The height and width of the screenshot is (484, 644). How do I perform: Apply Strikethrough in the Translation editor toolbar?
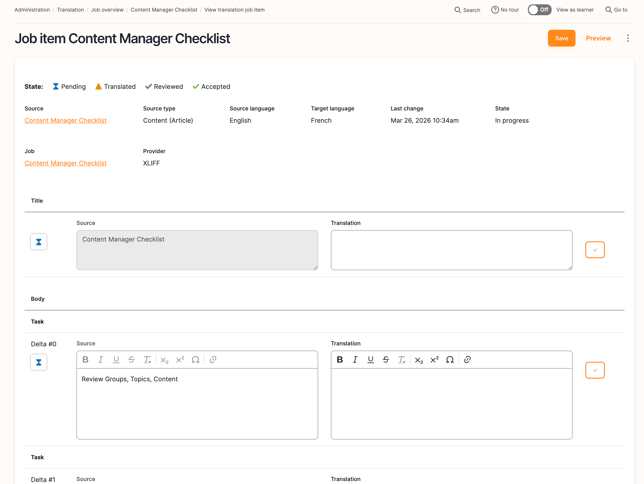coord(386,360)
